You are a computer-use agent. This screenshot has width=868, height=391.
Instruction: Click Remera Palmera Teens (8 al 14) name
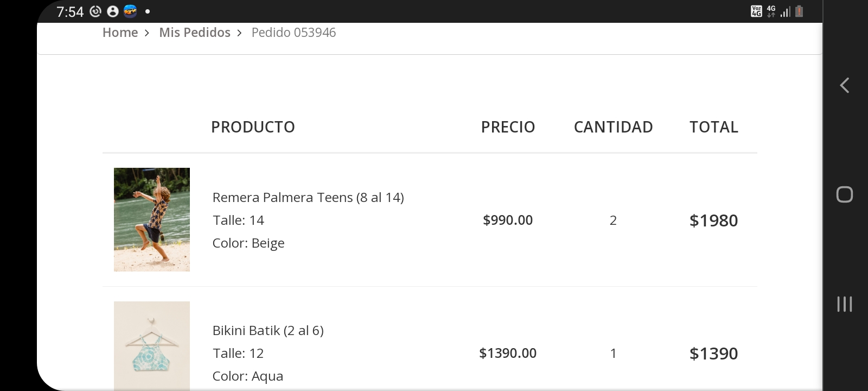(308, 197)
